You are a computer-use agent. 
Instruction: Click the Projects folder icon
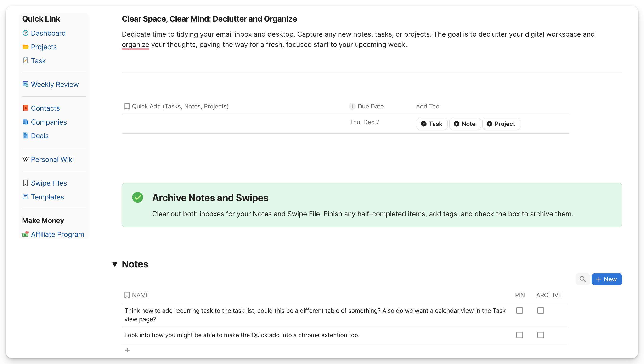tap(25, 47)
